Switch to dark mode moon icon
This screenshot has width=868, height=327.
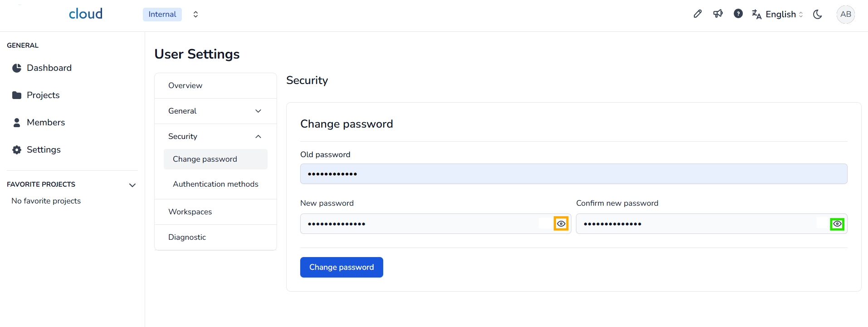point(818,15)
